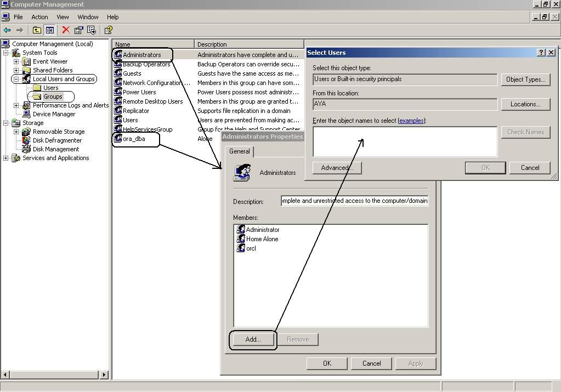Image resolution: width=561 pixels, height=392 pixels.
Task: Click the Up one level folder icon
Action: click(37, 30)
